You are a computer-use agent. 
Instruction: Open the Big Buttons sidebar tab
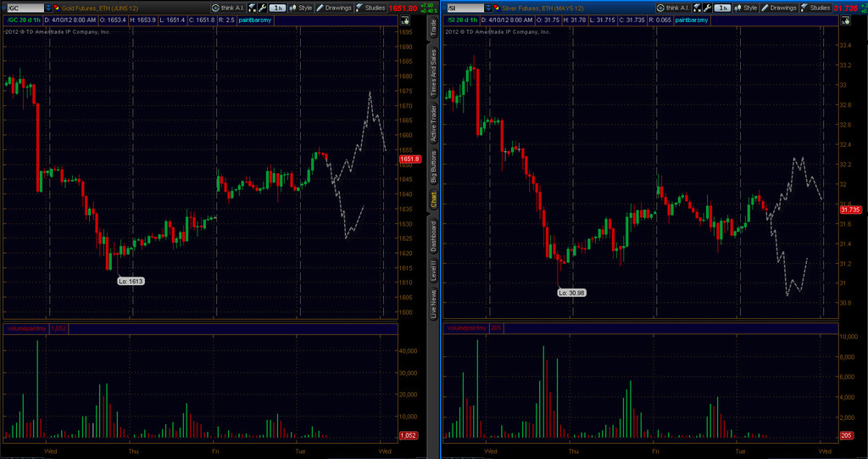click(x=434, y=166)
